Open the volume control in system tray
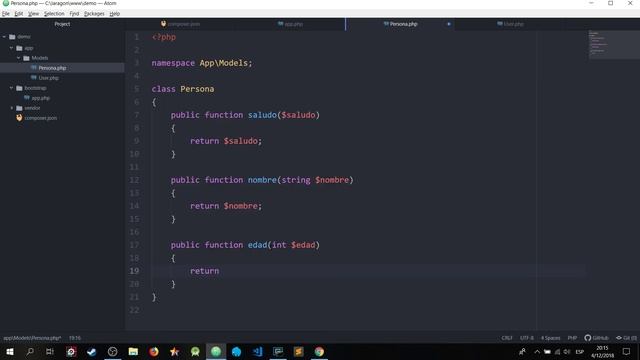This screenshot has height=360, width=640. pyautogui.click(x=567, y=351)
